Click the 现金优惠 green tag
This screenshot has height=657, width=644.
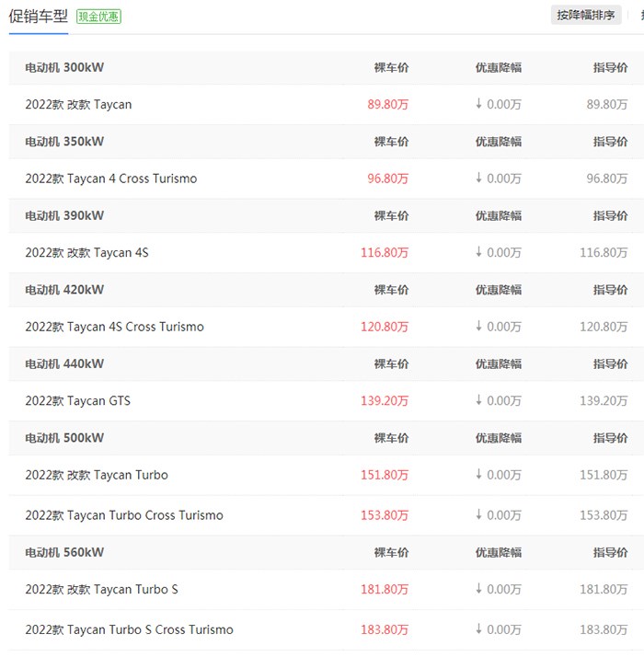[x=98, y=17]
